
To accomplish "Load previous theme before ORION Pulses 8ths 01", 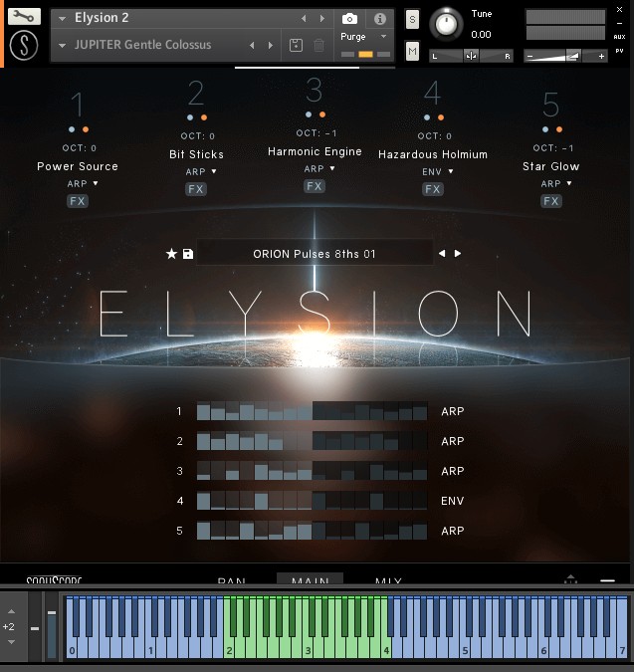I will coord(442,253).
